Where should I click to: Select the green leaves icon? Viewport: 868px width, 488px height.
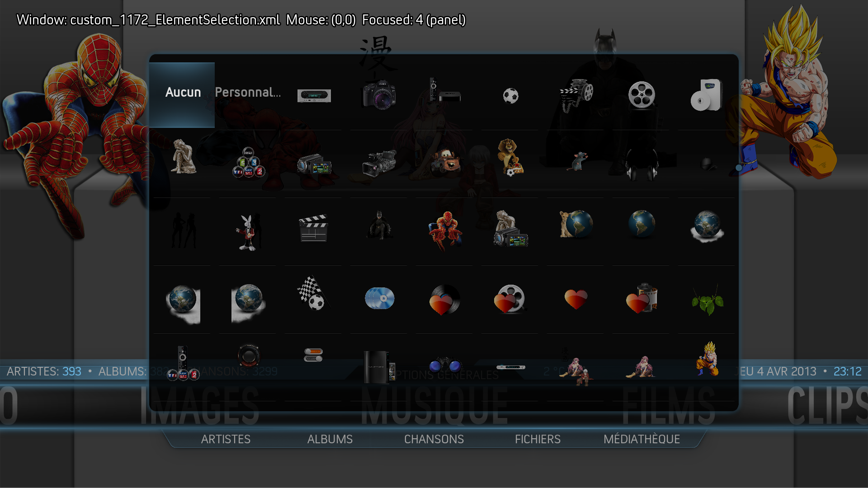[708, 301]
